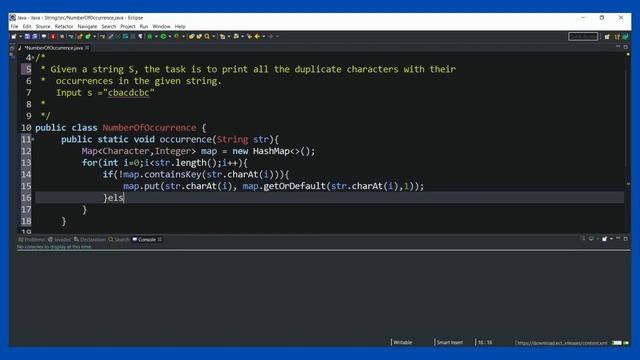
Task: Click the "cbacdcbc" string in the comment
Action: tap(129, 93)
